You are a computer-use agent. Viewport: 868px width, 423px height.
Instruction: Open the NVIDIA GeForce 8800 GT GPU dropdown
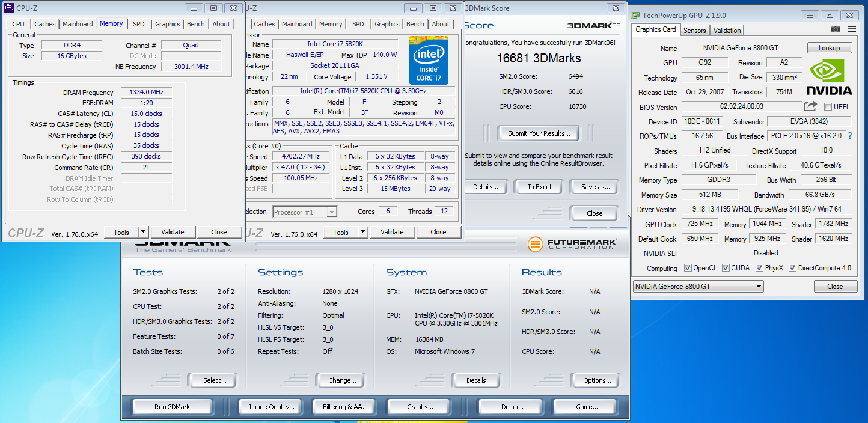click(x=698, y=287)
